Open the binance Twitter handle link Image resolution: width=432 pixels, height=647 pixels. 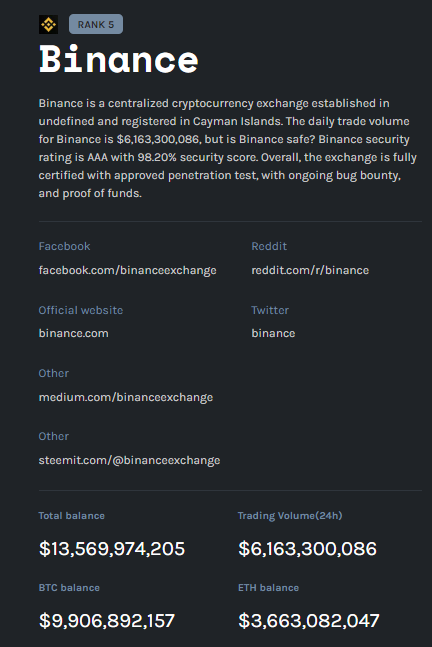[x=273, y=333]
